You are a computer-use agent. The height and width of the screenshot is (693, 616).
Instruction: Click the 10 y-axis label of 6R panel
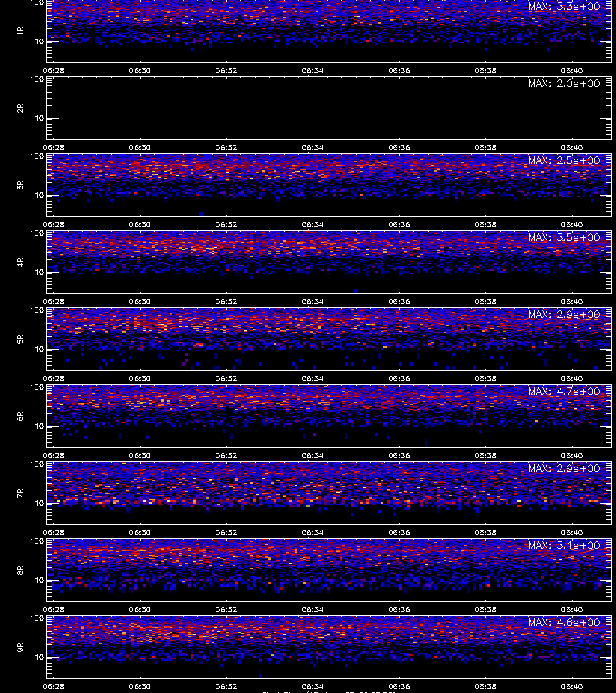(39, 427)
